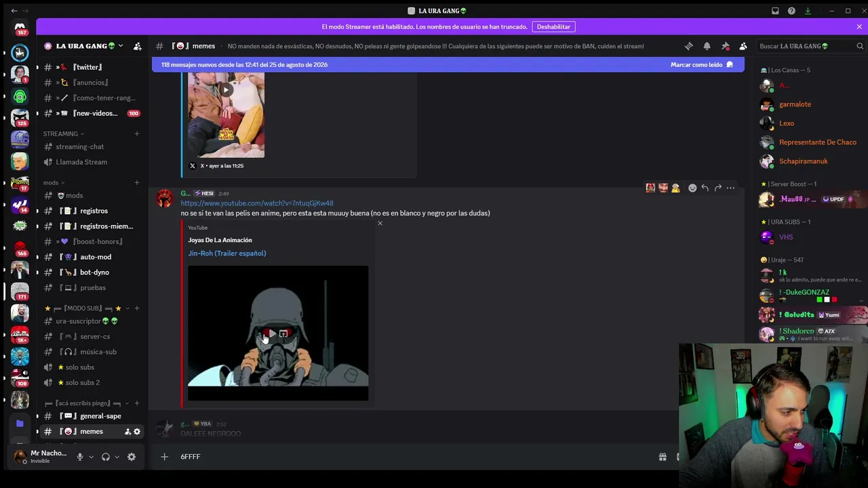Screen dimensions: 868x488
Task: Dismiss the YouTube embed preview
Action: tap(380, 223)
